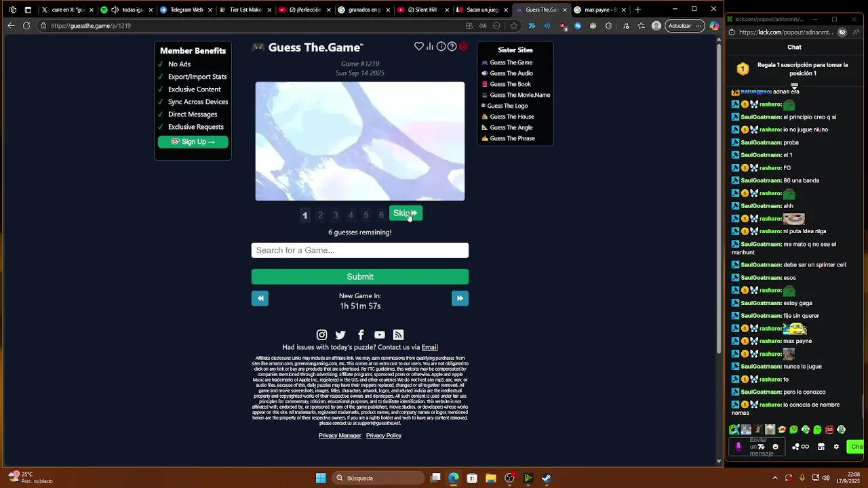The height and width of the screenshot is (488, 868).
Task: Click the system tray volume icon
Action: [x=826, y=478]
